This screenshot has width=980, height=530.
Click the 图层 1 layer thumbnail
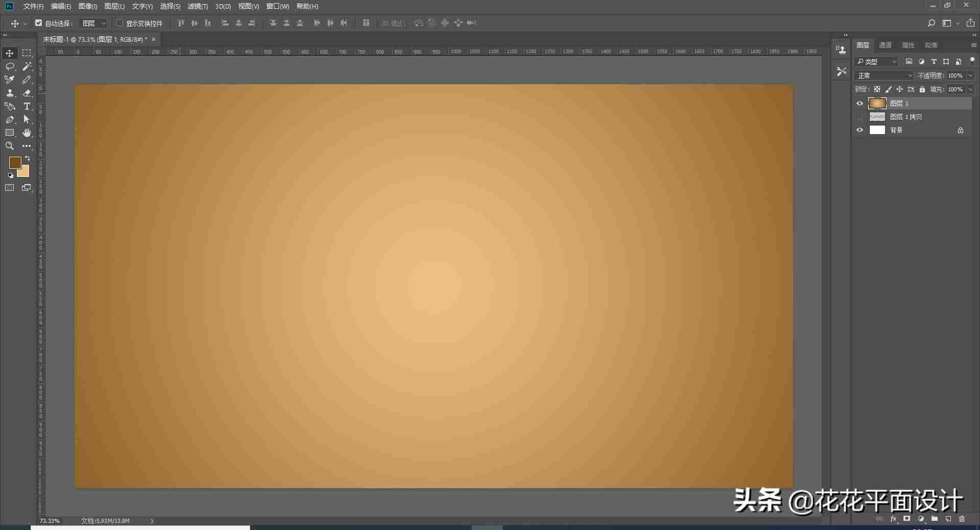pos(877,104)
